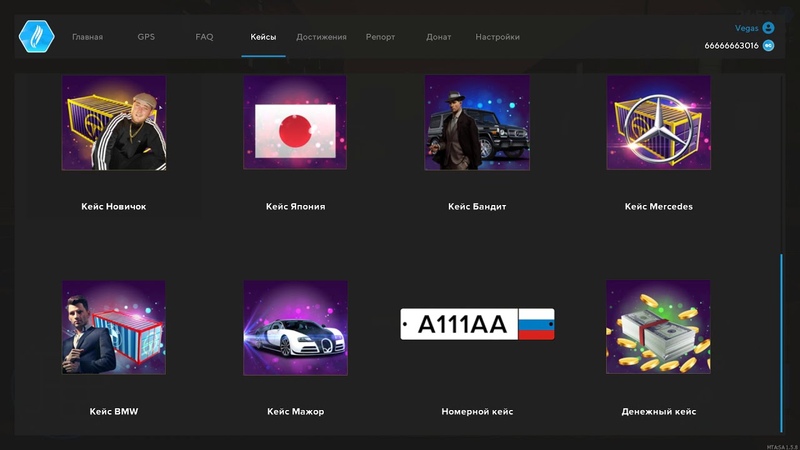Switch to the FAQ tab
The width and height of the screenshot is (800, 450).
point(204,37)
